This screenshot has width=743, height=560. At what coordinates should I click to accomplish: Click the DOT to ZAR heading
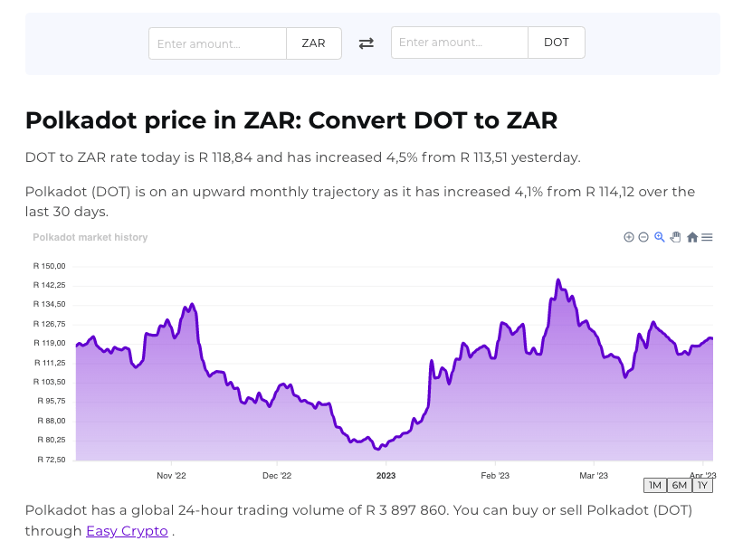click(291, 120)
